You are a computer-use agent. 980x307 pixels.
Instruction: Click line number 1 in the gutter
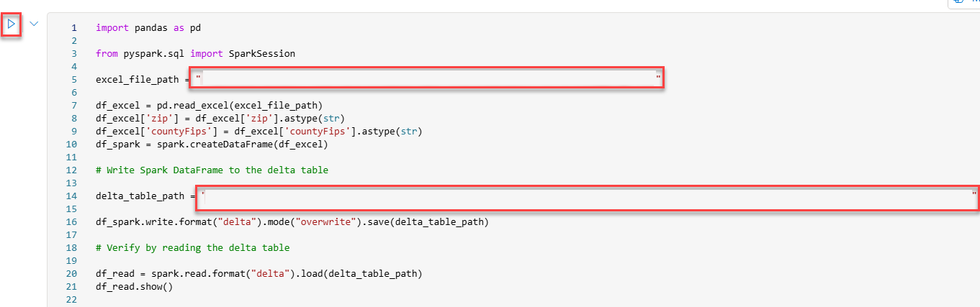(73, 28)
